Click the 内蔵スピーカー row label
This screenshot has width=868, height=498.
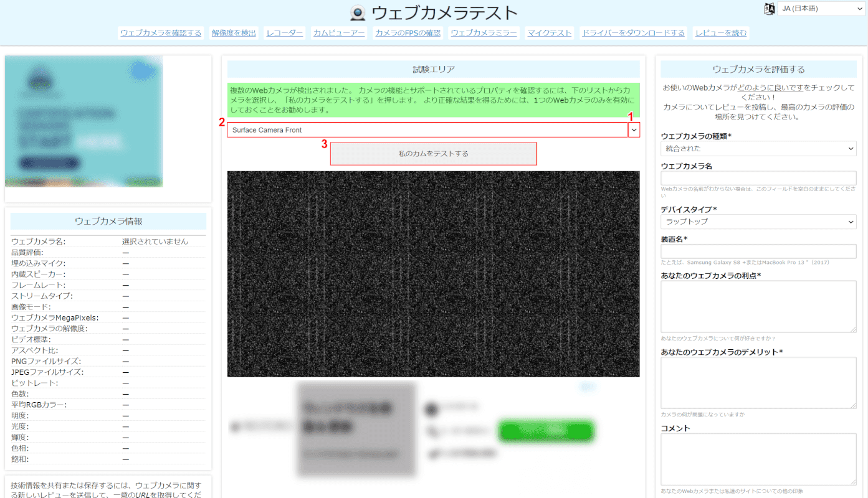click(39, 274)
